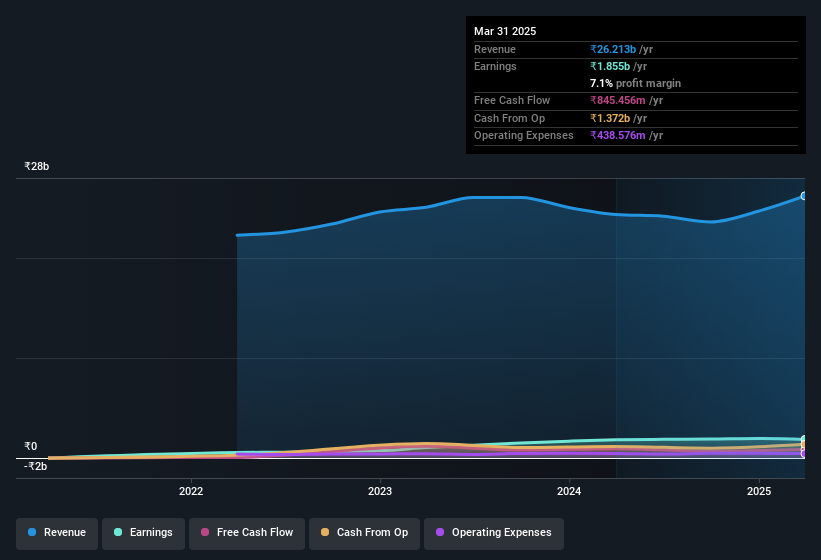Click the Cash From Op tooltip label
The height and width of the screenshot is (560, 821).
pos(509,118)
